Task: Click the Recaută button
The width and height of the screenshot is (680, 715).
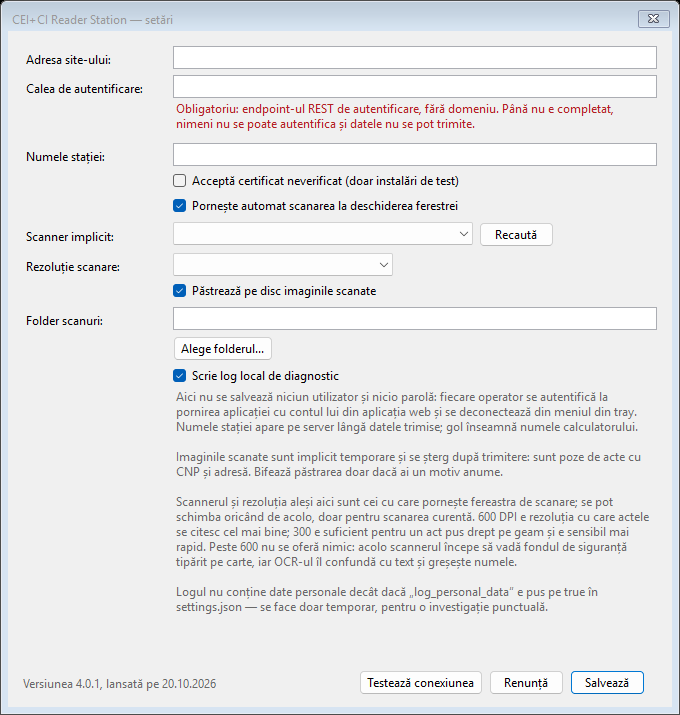Action: [516, 234]
